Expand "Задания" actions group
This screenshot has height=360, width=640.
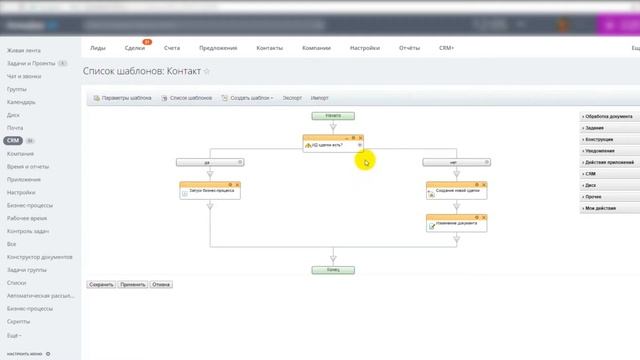coord(610,128)
